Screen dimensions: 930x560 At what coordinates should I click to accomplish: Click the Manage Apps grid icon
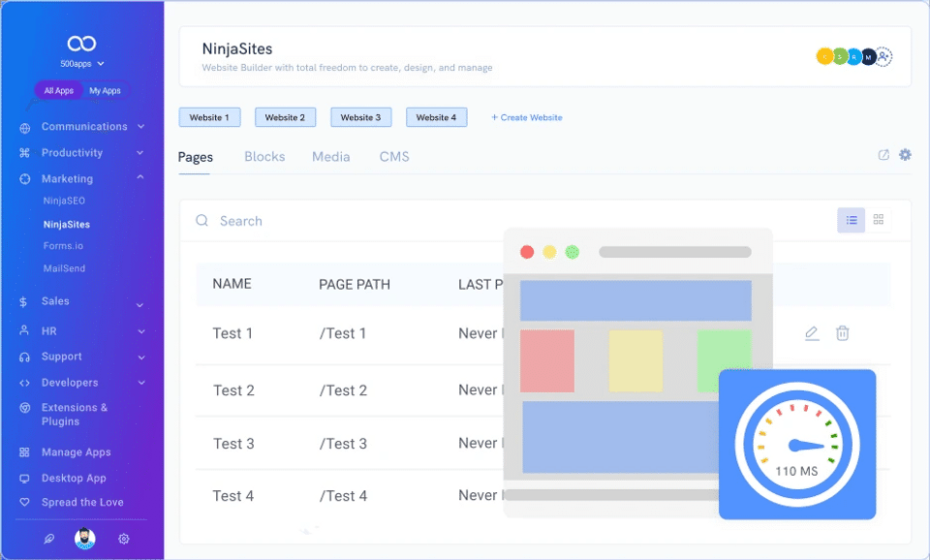24,452
